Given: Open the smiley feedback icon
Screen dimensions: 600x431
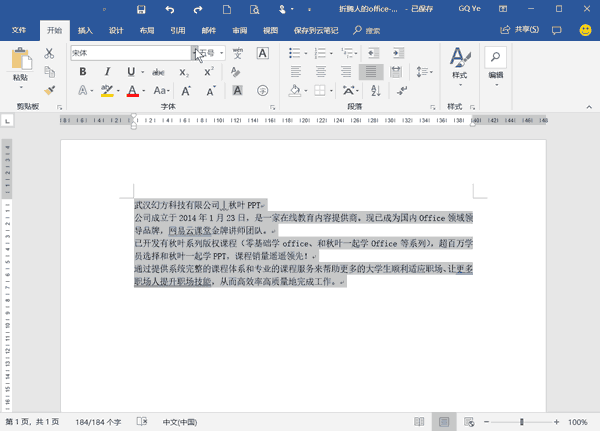Looking at the screenshot, I should click(585, 30).
